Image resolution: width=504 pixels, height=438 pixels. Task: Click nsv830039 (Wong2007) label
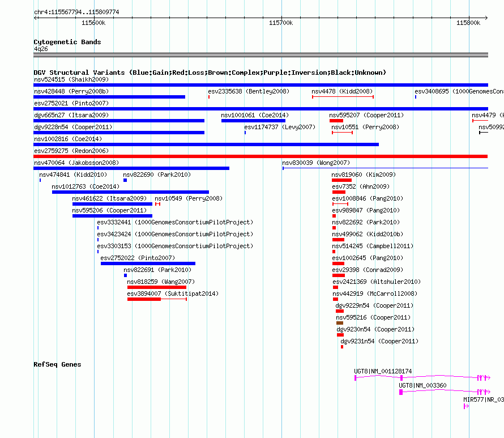coord(316,163)
